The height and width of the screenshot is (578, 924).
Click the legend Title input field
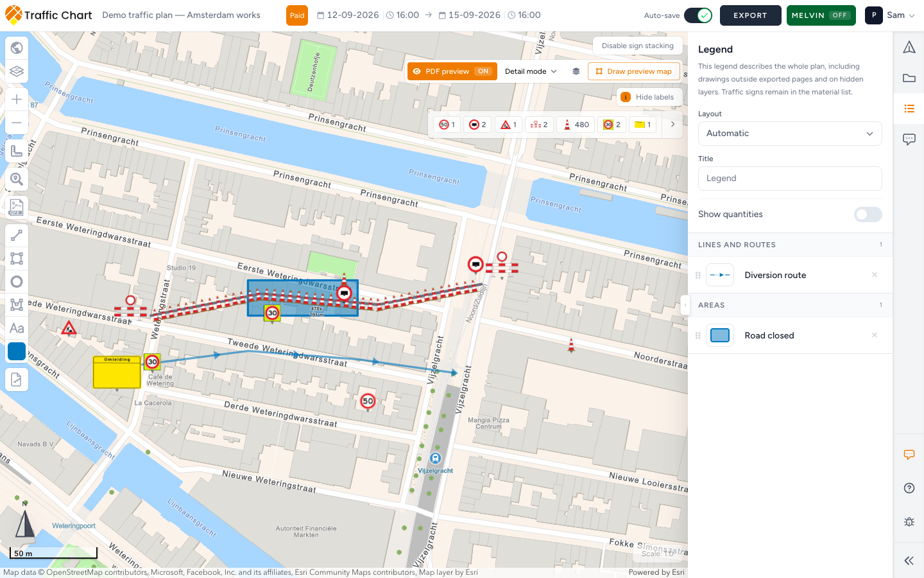pos(790,179)
